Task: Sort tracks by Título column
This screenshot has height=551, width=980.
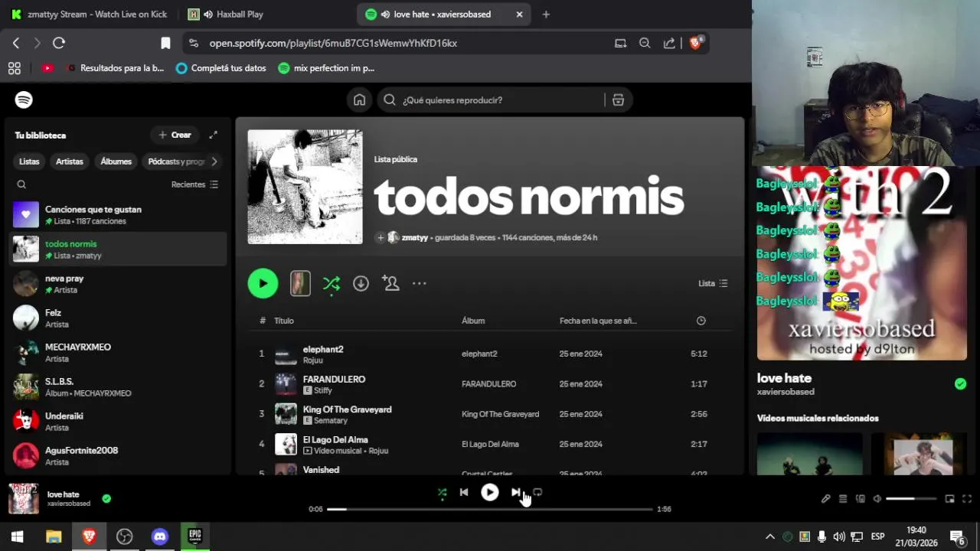Action: (x=283, y=321)
